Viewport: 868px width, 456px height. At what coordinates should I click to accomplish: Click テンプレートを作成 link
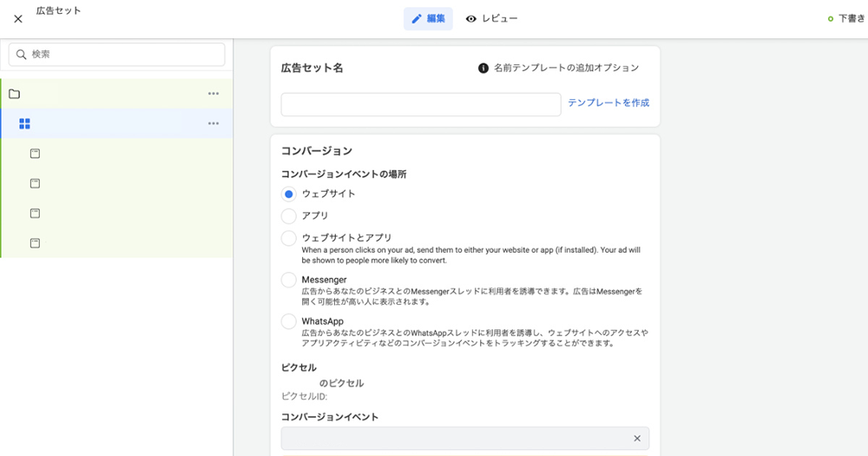(x=608, y=102)
